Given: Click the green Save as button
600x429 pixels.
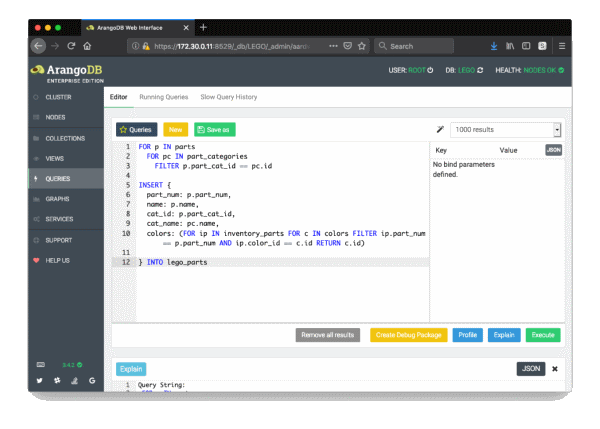Looking at the screenshot, I should click(x=215, y=130).
